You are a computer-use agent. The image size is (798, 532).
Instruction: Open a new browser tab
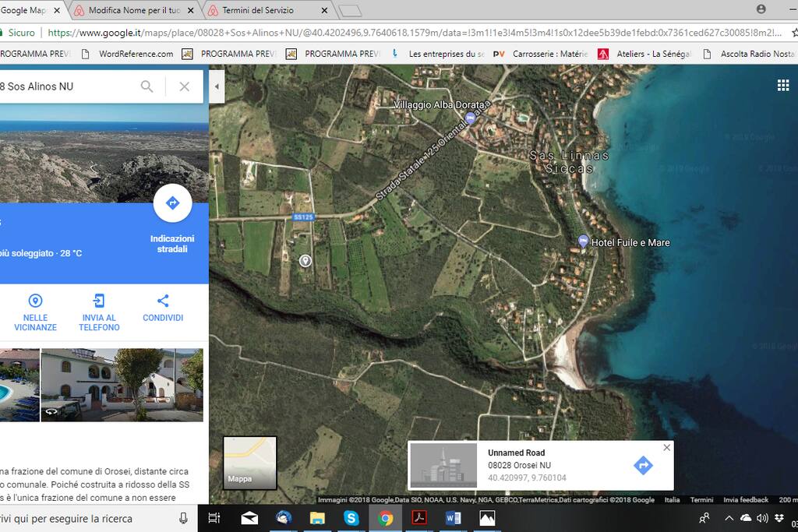[350, 11]
